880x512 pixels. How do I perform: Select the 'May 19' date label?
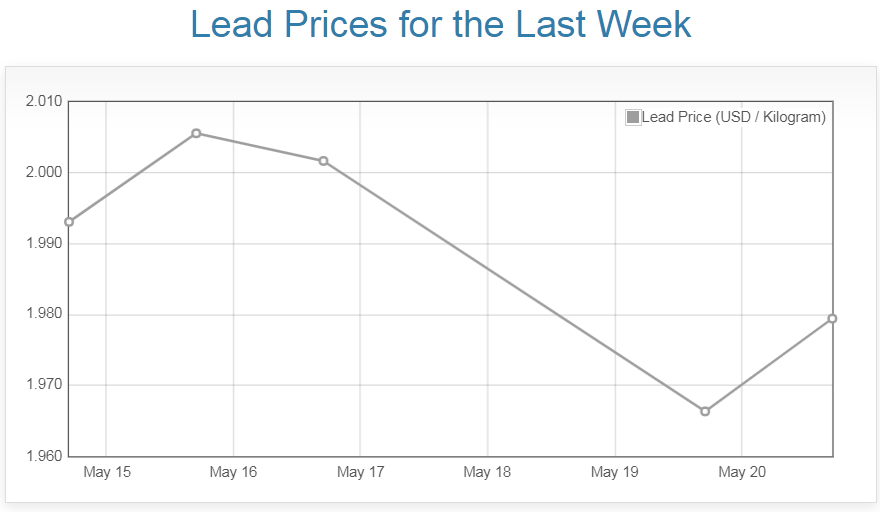pos(614,472)
